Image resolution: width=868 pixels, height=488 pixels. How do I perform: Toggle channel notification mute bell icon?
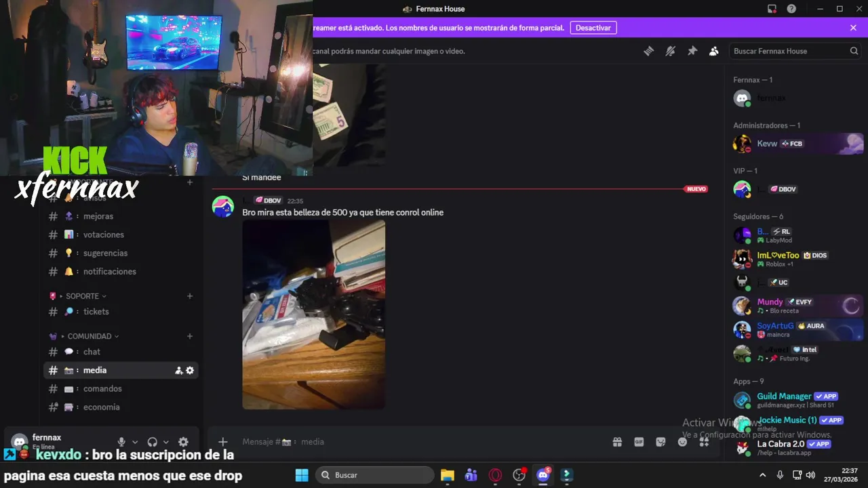point(671,51)
